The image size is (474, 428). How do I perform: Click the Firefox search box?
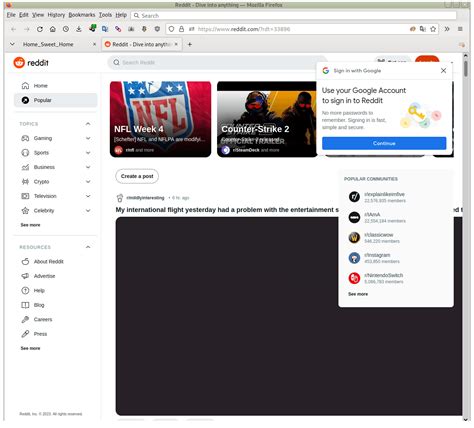pyautogui.click(x=293, y=15)
